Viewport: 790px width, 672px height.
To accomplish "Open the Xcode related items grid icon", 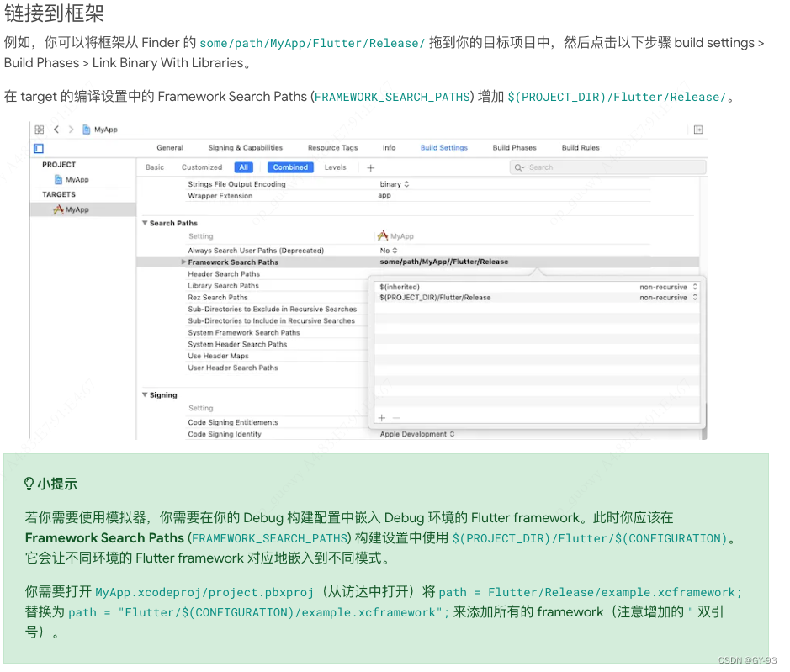I will click(40, 130).
